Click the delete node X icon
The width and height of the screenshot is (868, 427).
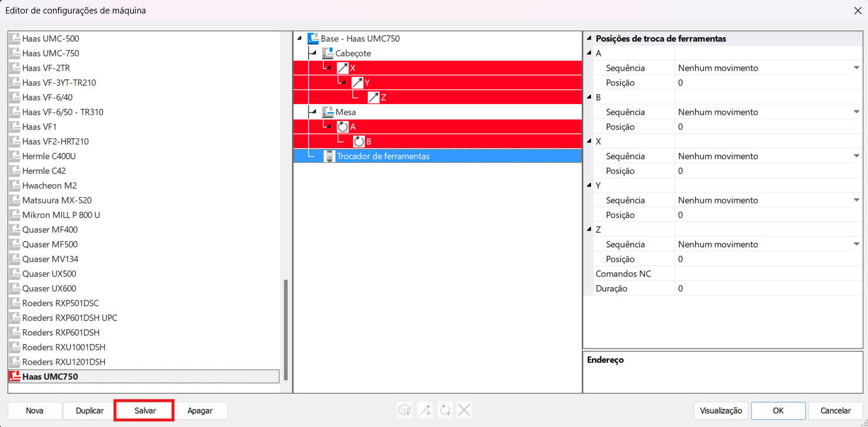464,410
